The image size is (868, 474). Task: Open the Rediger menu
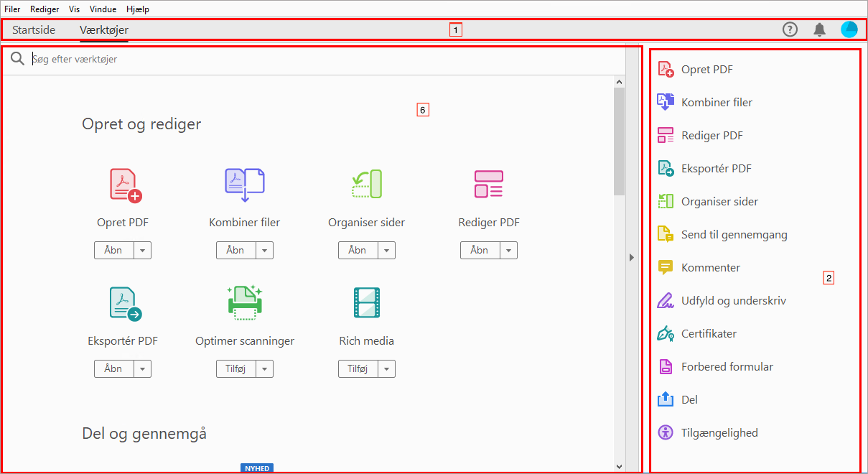coord(45,9)
